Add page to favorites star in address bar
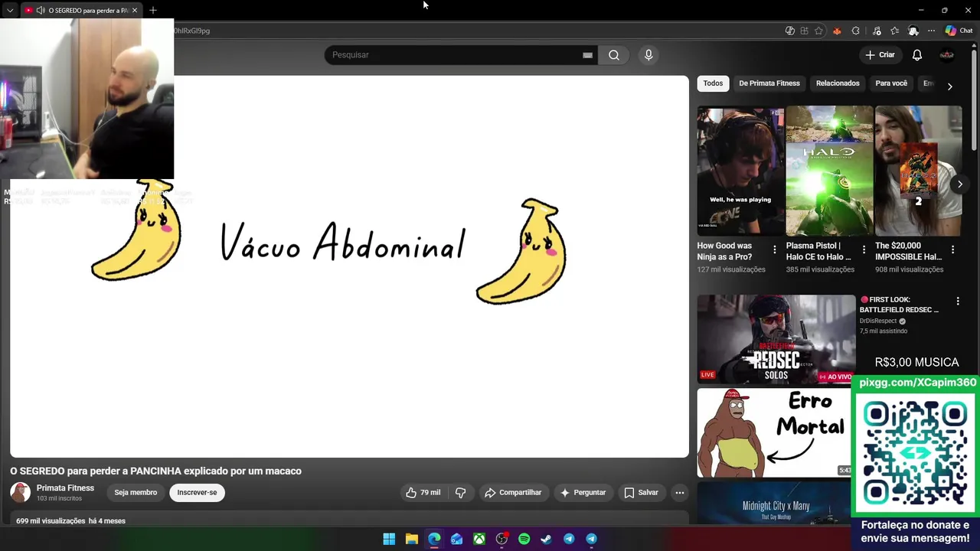 click(x=819, y=31)
